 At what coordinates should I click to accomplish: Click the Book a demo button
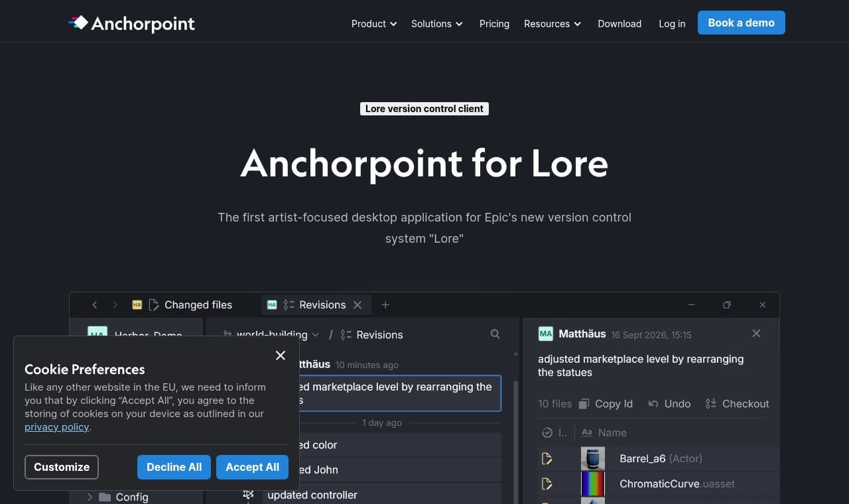coord(741,23)
